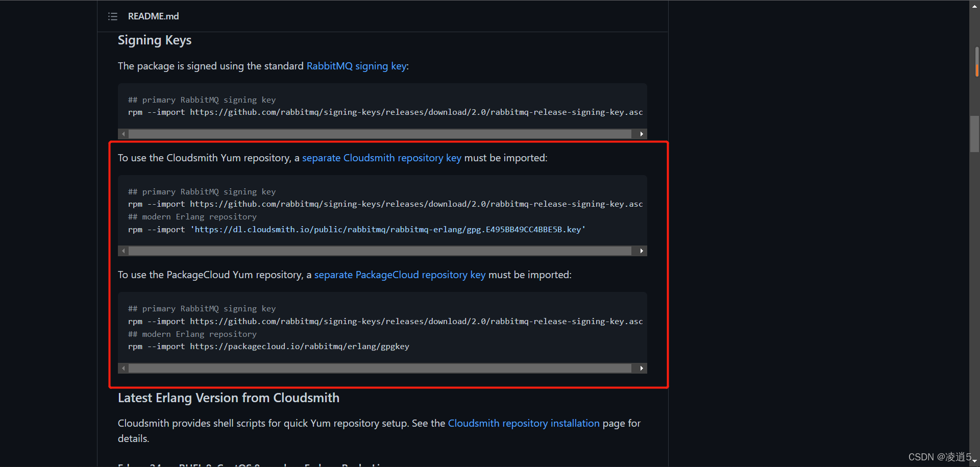980x467 pixels.
Task: Click the PackageCloud block's rpm --import github.com command
Action: pyautogui.click(x=385, y=322)
